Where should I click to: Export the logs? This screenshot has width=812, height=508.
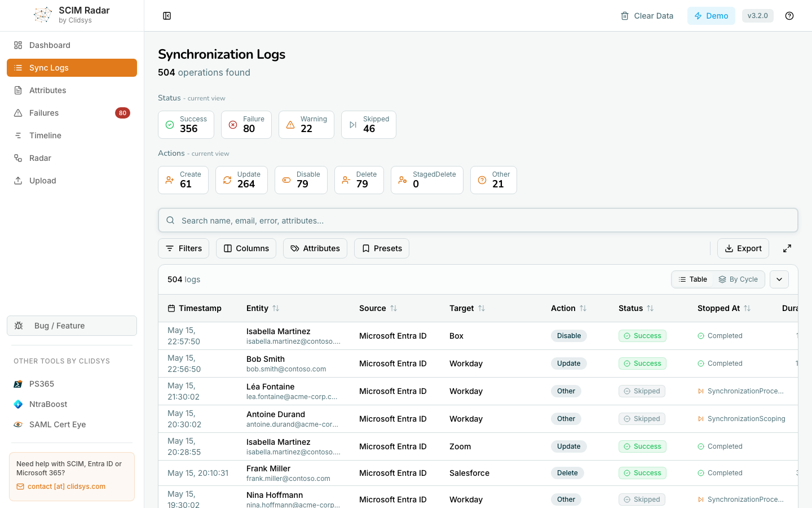(743, 248)
